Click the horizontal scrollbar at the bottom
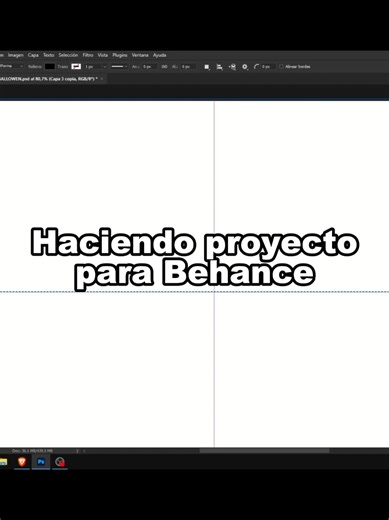Viewport: 389px width, 520px height. (x=264, y=451)
